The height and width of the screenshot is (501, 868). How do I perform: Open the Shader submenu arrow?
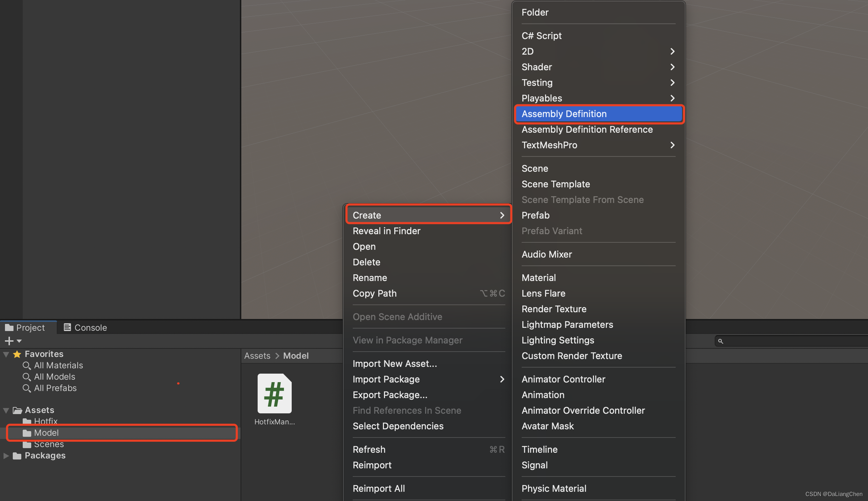point(672,67)
